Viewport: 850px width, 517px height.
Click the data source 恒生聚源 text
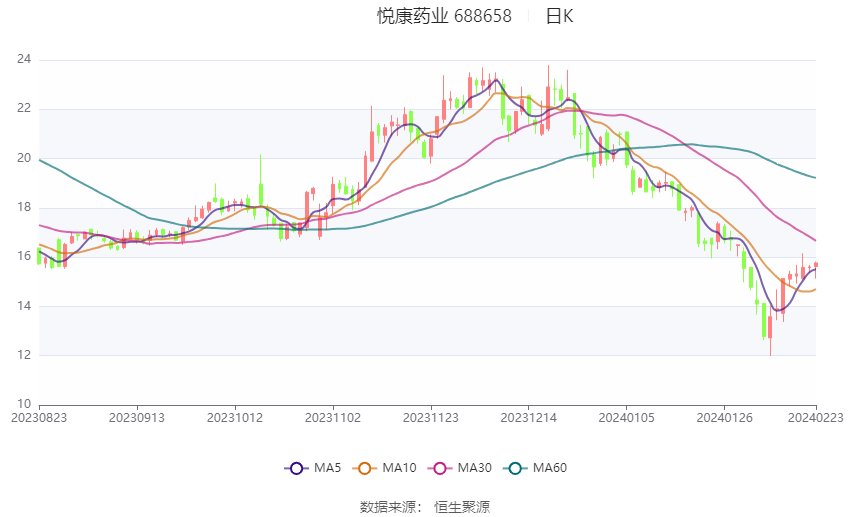[x=462, y=507]
